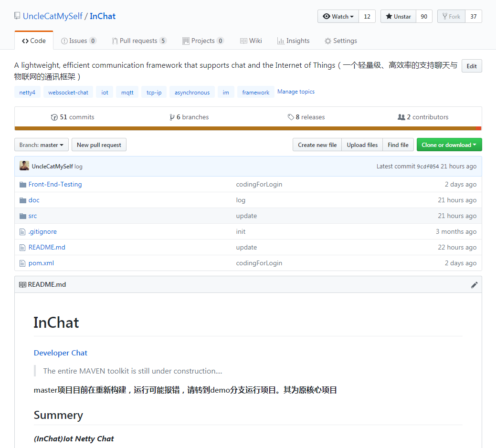View the 37 forks count

[473, 16]
